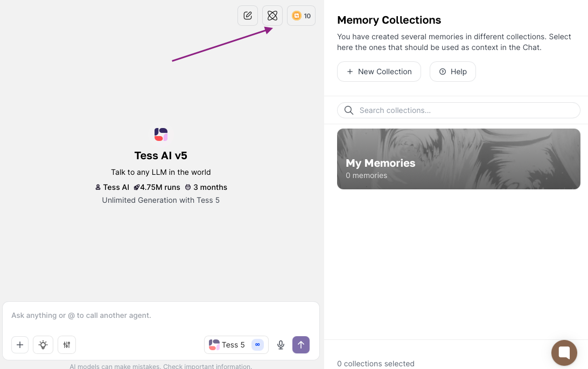Viewport: 588px width, 369px height.
Task: Open the Tess 5 model selector
Action: [x=236, y=345]
